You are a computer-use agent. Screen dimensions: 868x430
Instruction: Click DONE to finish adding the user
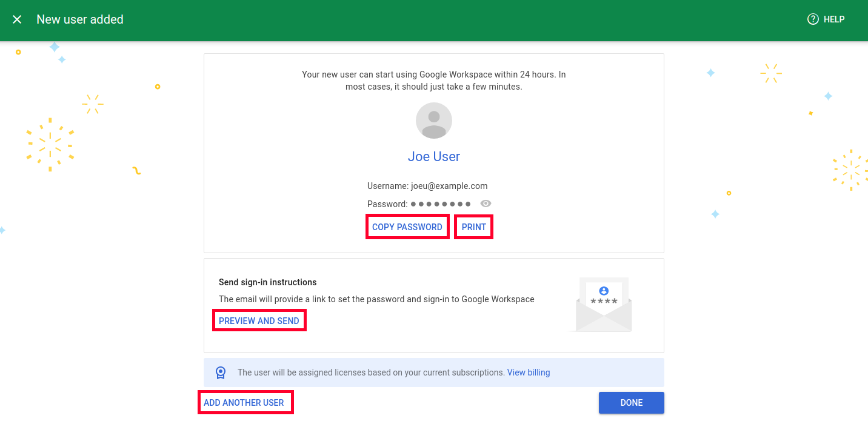coord(631,402)
